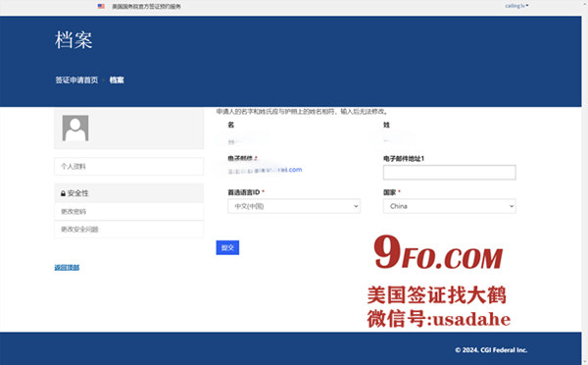Click the blue 提交 button
The width and height of the screenshot is (588, 365).
227,247
